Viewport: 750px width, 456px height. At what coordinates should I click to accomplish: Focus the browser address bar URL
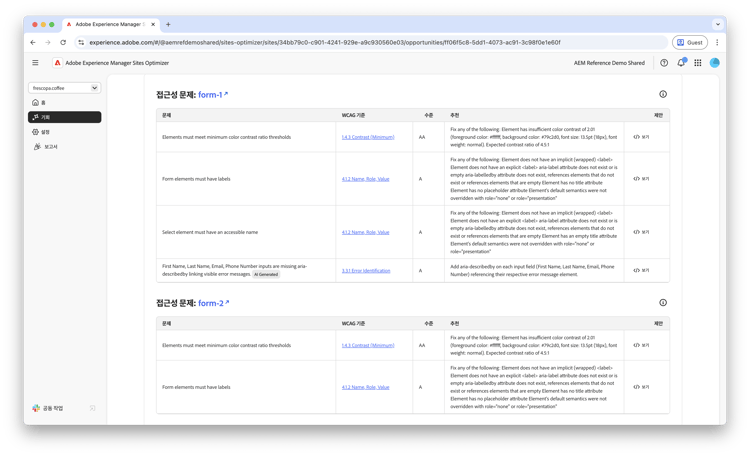[x=325, y=43]
